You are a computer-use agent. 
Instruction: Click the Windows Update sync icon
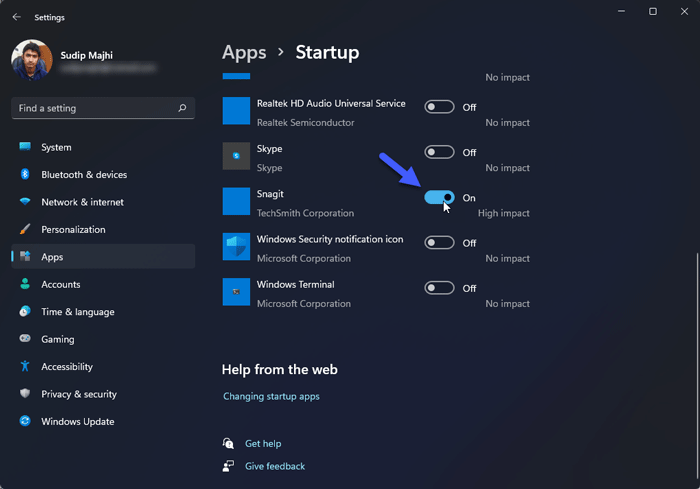(x=25, y=421)
